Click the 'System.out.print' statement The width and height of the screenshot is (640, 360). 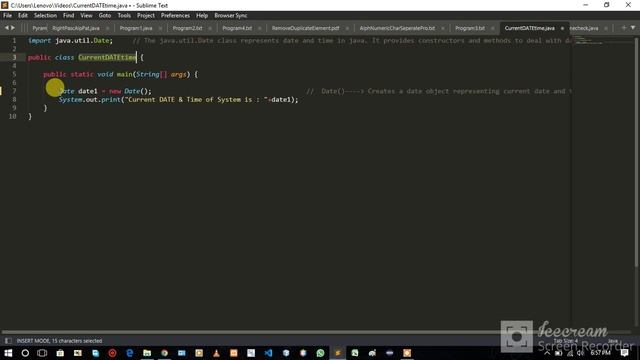tap(178, 100)
